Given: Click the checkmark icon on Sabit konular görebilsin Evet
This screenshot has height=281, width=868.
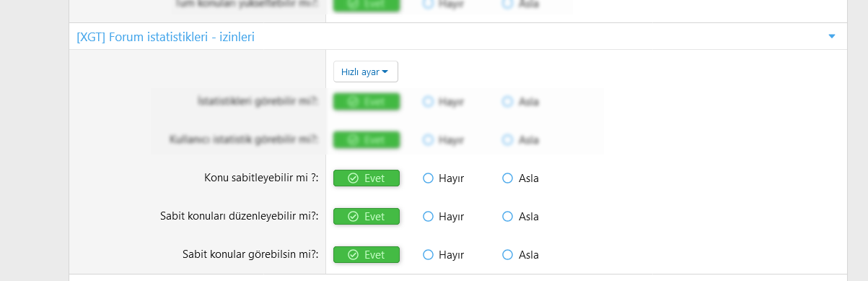Looking at the screenshot, I should click(x=353, y=254).
